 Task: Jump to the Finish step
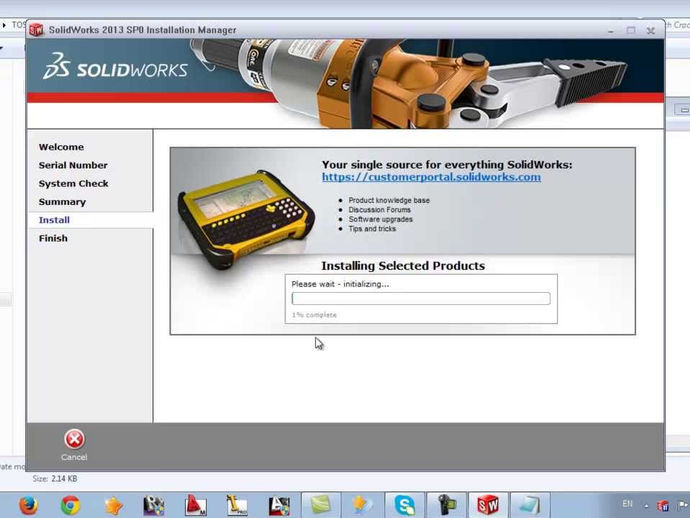pyautogui.click(x=53, y=238)
